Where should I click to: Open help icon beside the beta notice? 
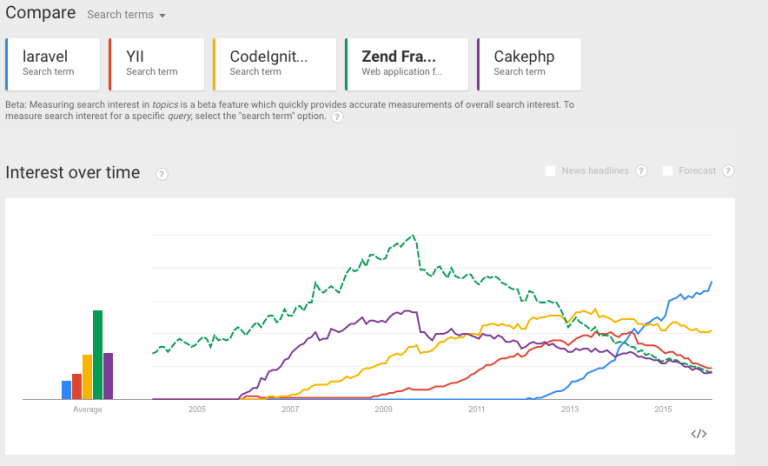coord(337,117)
